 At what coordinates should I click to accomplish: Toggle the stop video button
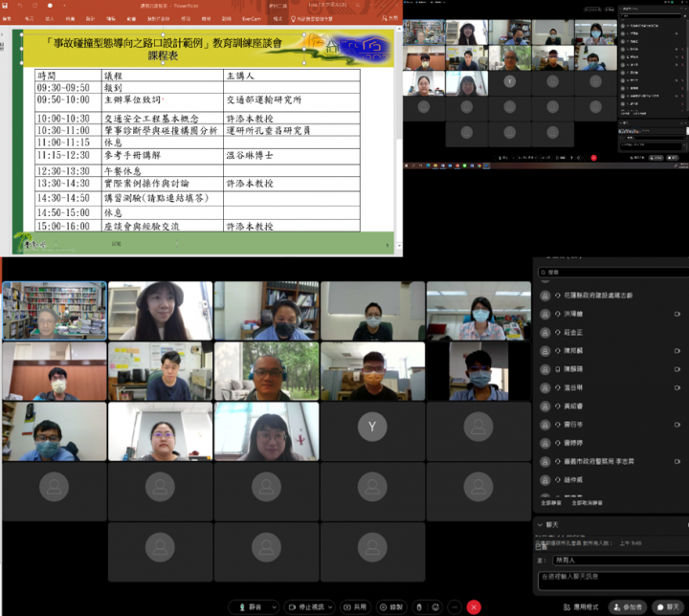pos(310,606)
